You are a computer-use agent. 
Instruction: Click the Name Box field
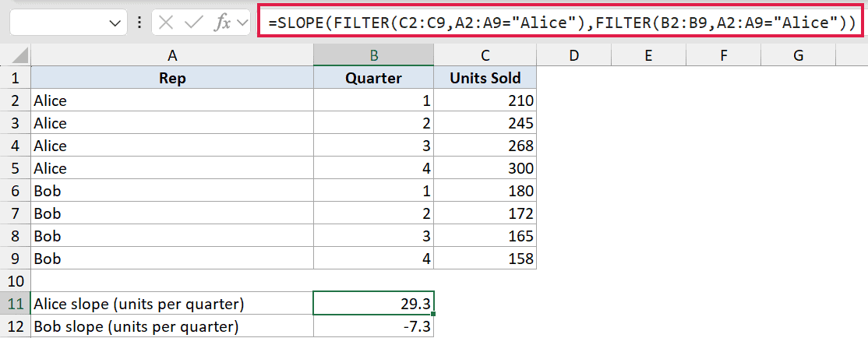tap(69, 23)
